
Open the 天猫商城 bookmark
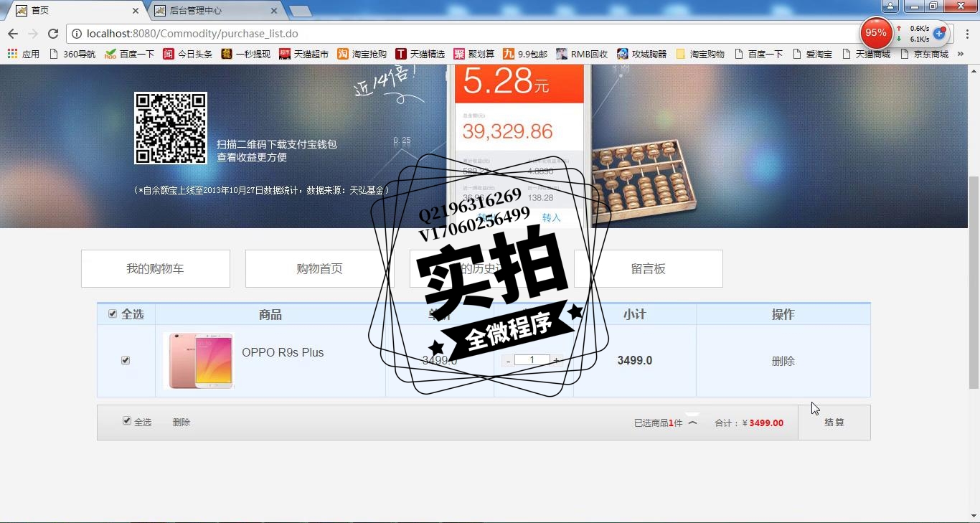[866, 54]
